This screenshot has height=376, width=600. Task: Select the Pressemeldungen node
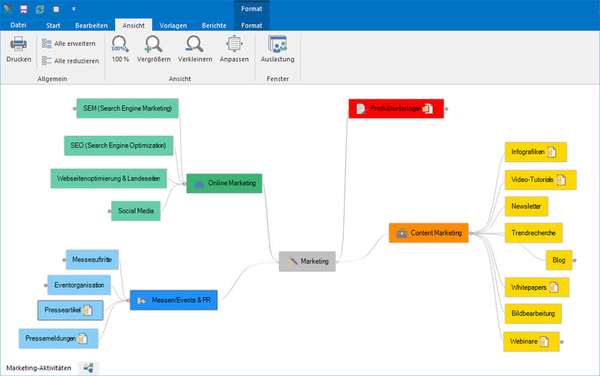click(59, 339)
